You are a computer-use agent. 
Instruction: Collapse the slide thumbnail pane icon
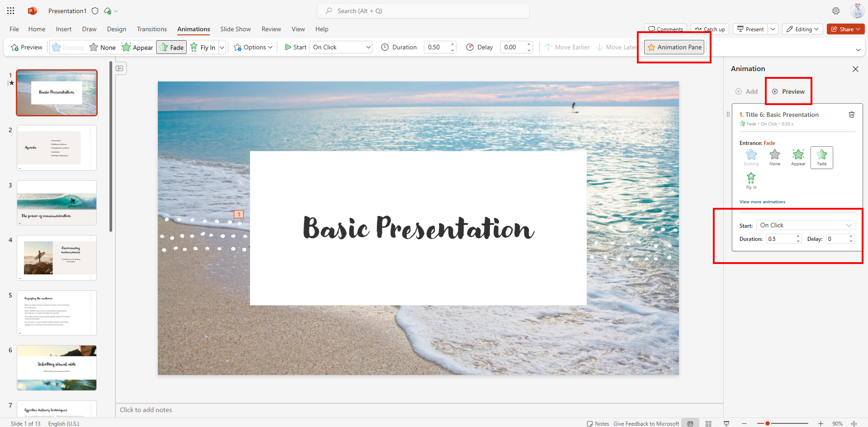click(x=119, y=68)
